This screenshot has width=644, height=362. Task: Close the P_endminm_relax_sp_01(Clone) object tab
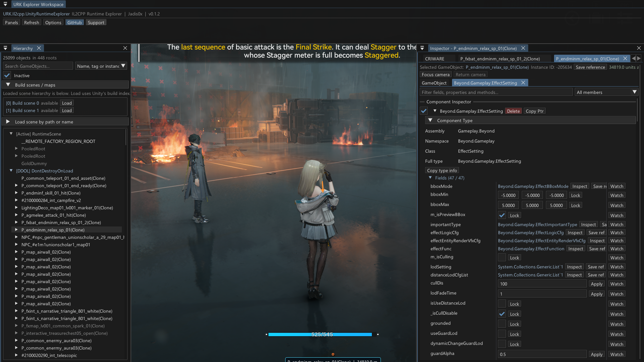(625, 58)
